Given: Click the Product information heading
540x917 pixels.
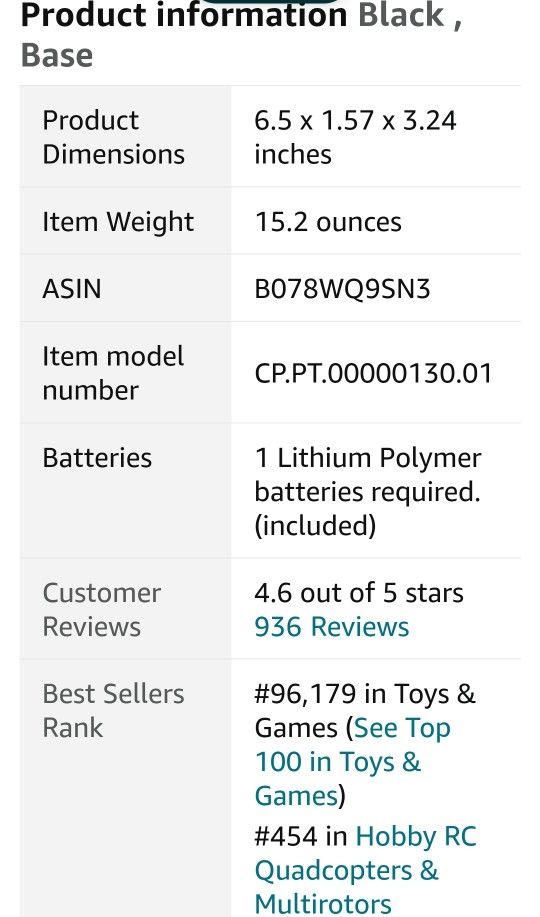Looking at the screenshot, I should [x=184, y=14].
